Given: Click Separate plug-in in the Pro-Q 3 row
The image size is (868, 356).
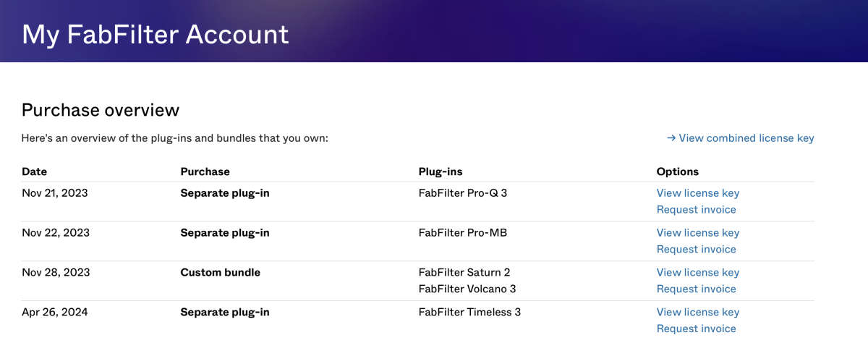Looking at the screenshot, I should (x=225, y=193).
